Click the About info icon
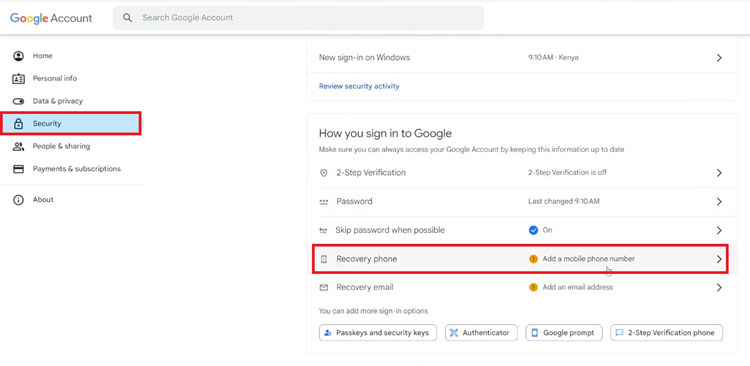 [x=18, y=200]
